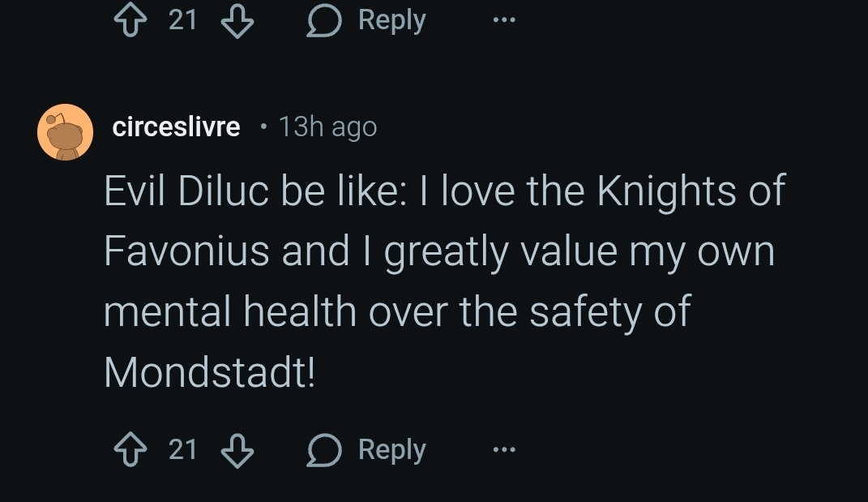Open more options for circeslivre's comment
The height and width of the screenshot is (502, 868).
503,450
